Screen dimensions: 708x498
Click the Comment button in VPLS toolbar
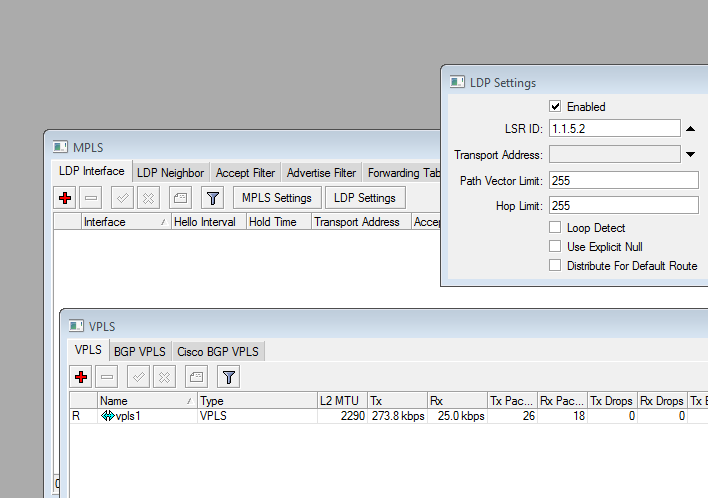(x=196, y=377)
